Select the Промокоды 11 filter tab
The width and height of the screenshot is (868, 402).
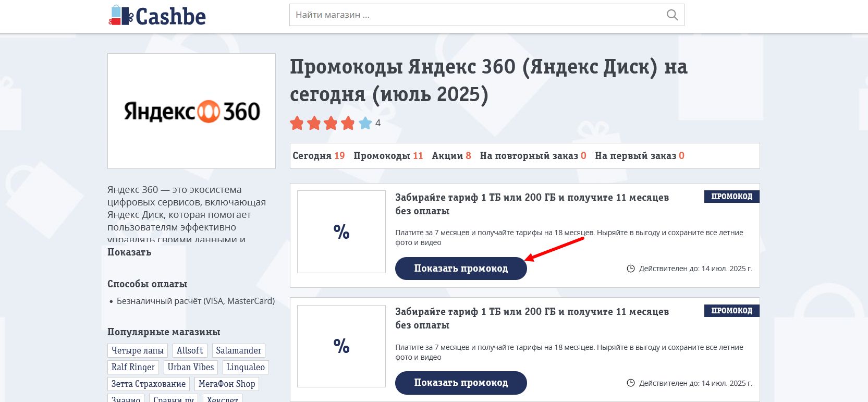click(388, 156)
